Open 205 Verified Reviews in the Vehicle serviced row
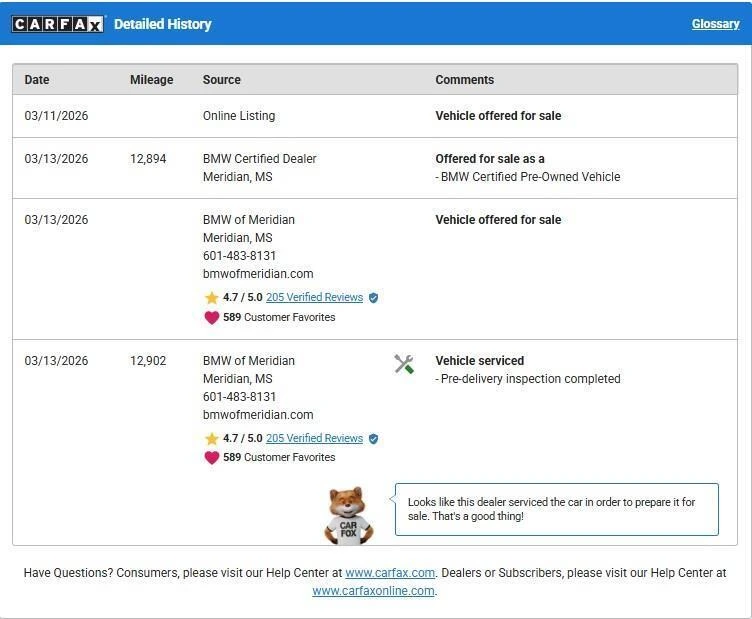 (314, 439)
